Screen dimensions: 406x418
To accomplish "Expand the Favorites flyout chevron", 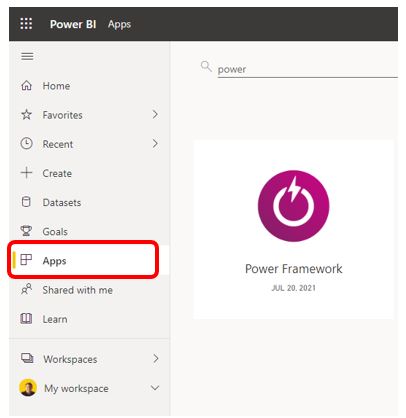I will point(155,115).
